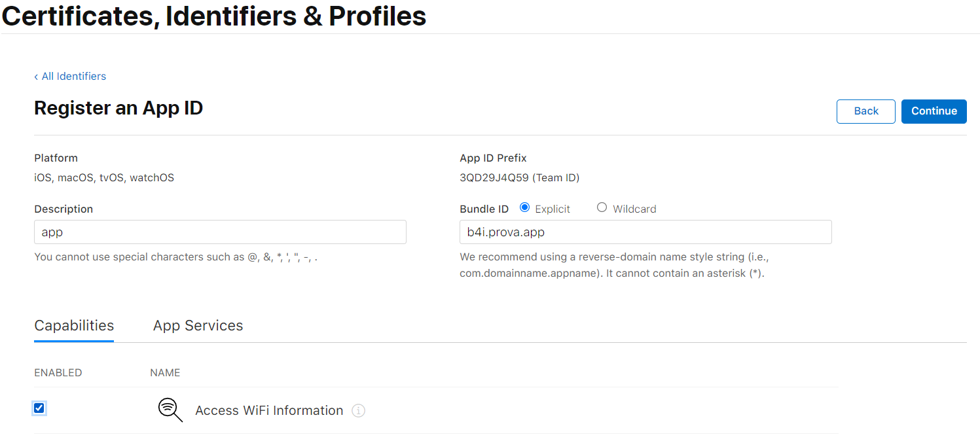Select the Wildcard Bundle ID radio button

(x=602, y=207)
